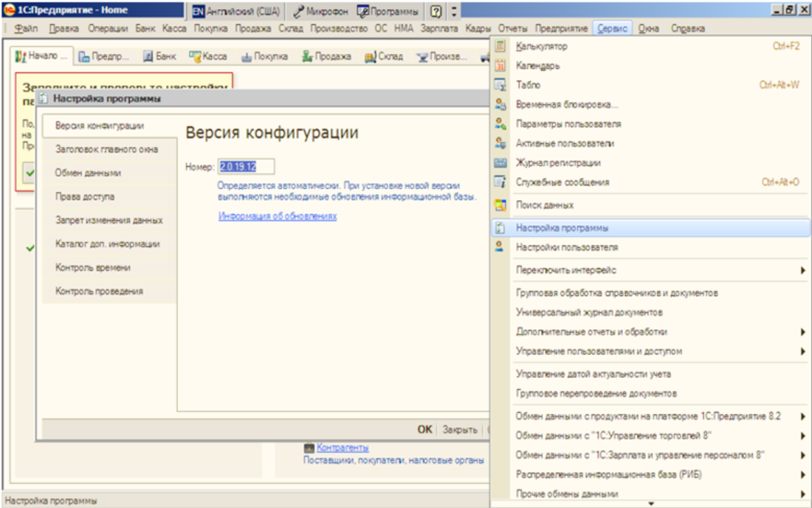Image resolution: width=812 pixels, height=508 pixels.
Task: Click the help question mark icon in language bar
Action: click(x=436, y=11)
